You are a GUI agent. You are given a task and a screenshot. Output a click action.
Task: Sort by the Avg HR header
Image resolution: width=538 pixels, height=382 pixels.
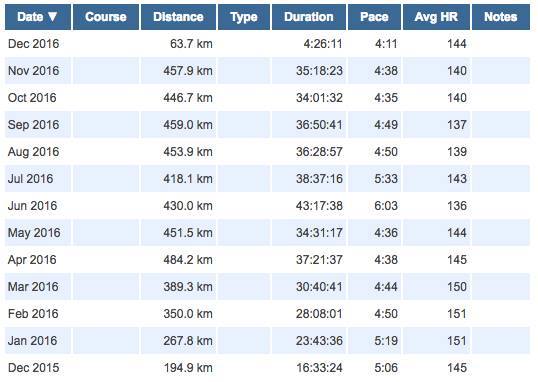(436, 17)
